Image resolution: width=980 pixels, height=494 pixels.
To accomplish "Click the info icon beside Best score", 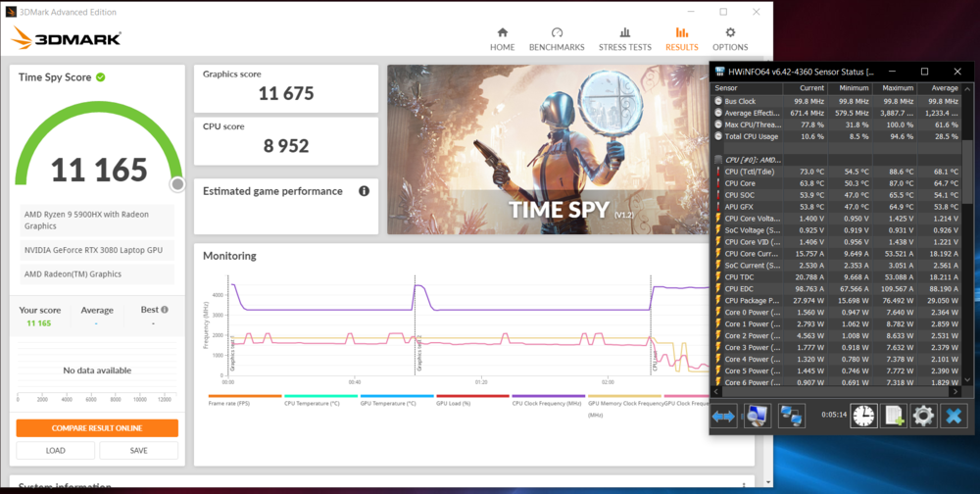I will 164,310.
